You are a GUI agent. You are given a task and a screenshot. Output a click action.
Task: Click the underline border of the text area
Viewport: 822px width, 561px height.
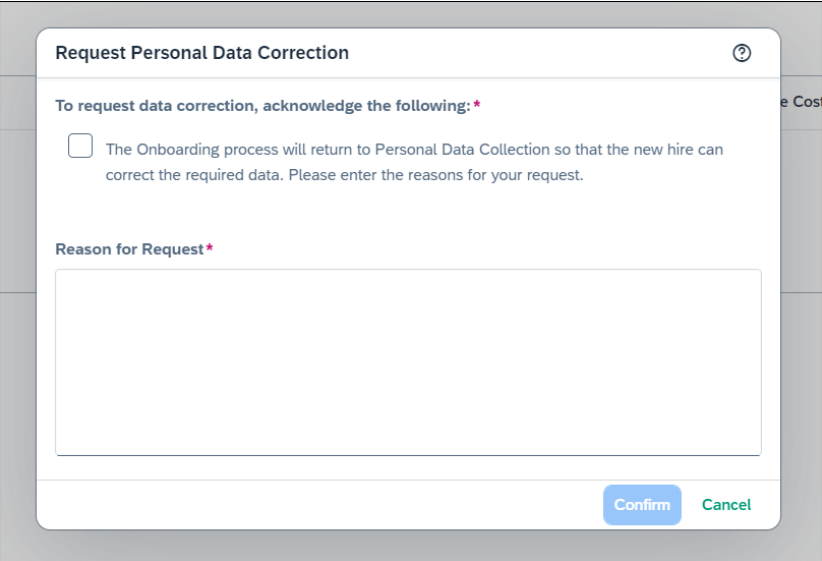(408, 455)
